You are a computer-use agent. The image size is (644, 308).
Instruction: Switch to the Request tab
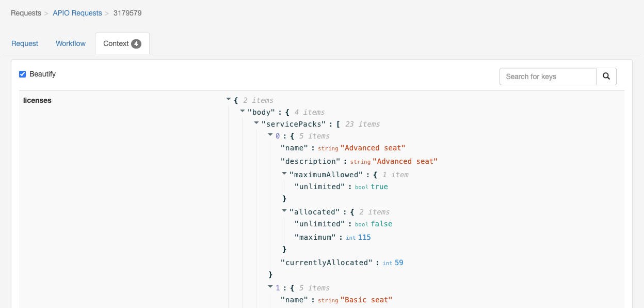(x=25, y=43)
